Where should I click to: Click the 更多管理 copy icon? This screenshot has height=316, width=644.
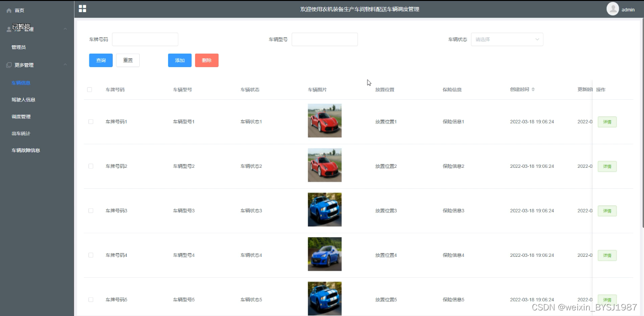(x=9, y=65)
